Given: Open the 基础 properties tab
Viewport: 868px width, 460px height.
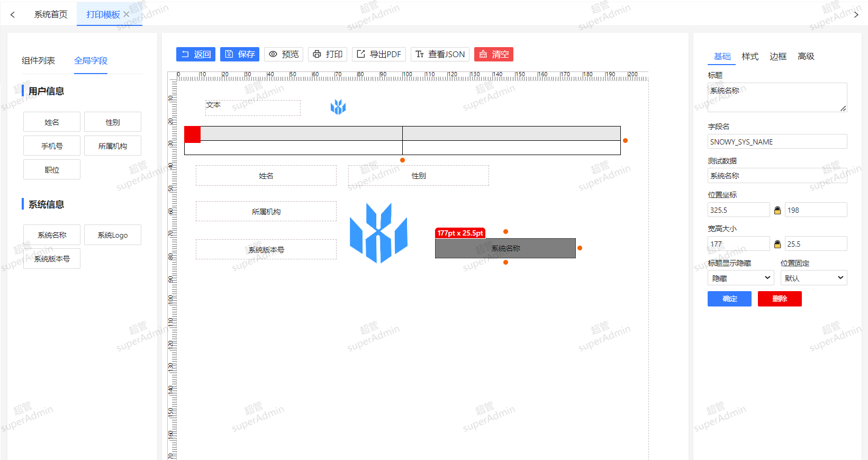Looking at the screenshot, I should [722, 56].
